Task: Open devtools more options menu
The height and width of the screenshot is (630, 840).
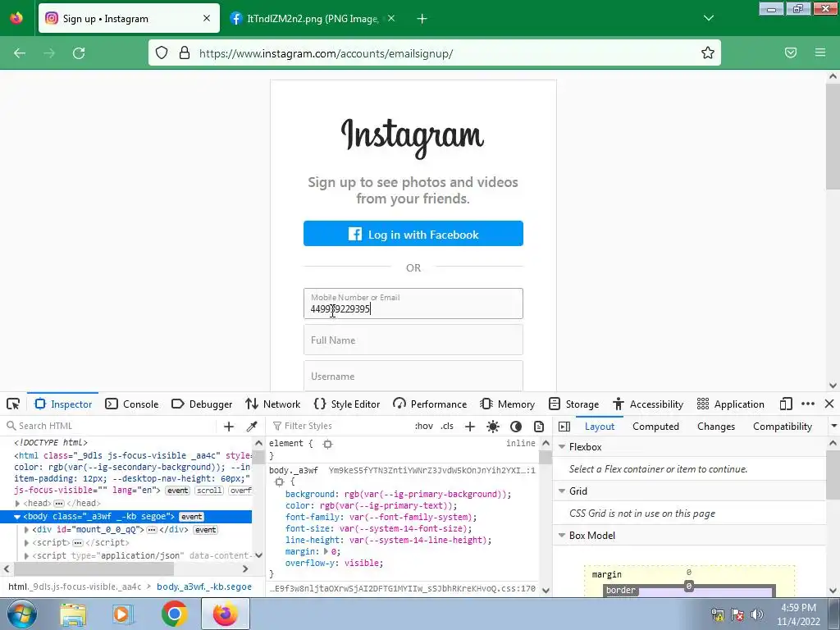Action: pyautogui.click(x=808, y=404)
